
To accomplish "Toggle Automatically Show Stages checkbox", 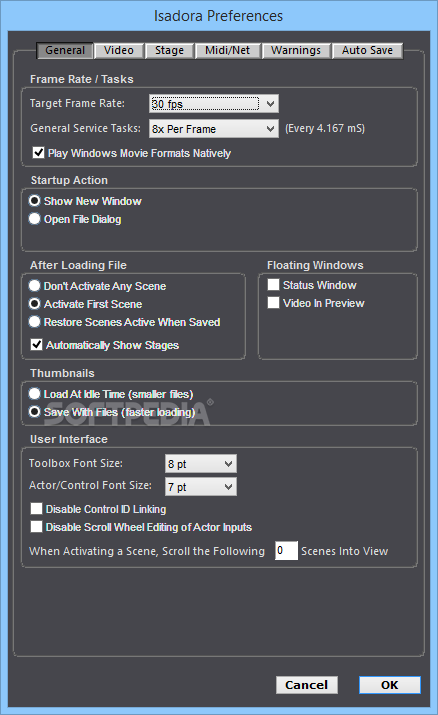I will point(36,344).
